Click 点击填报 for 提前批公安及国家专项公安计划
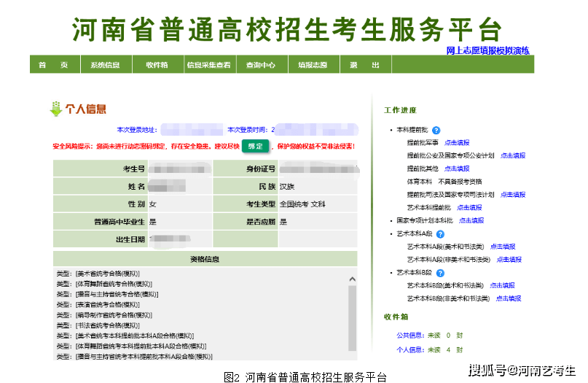Viewport: 588px width, 383px height. [513, 155]
